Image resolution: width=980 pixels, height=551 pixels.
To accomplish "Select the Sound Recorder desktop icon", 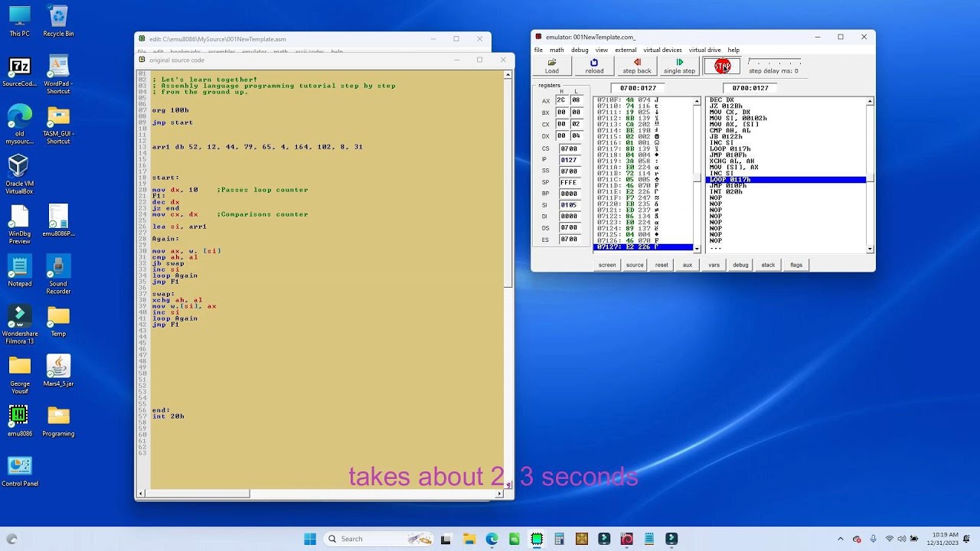I will pyautogui.click(x=58, y=275).
